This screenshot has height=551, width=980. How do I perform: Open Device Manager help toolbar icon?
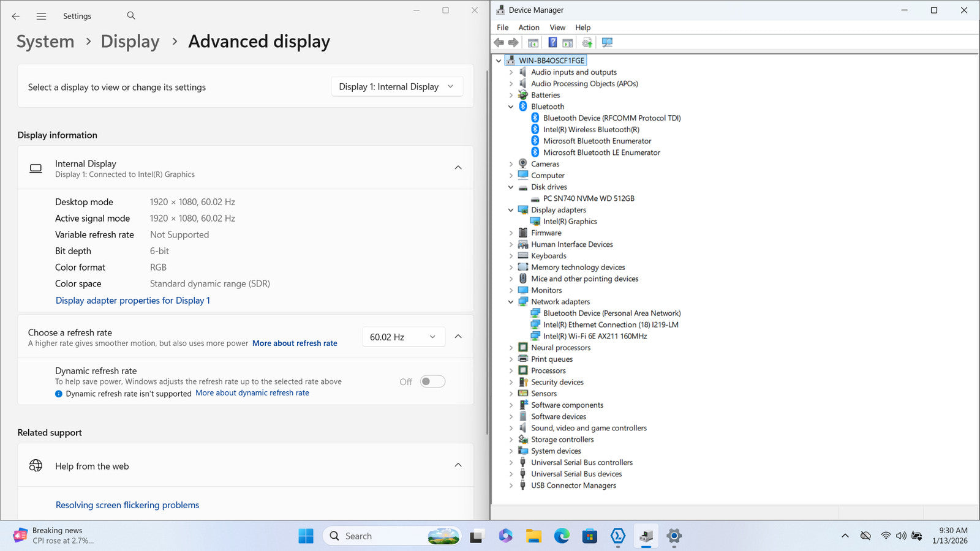pos(552,42)
